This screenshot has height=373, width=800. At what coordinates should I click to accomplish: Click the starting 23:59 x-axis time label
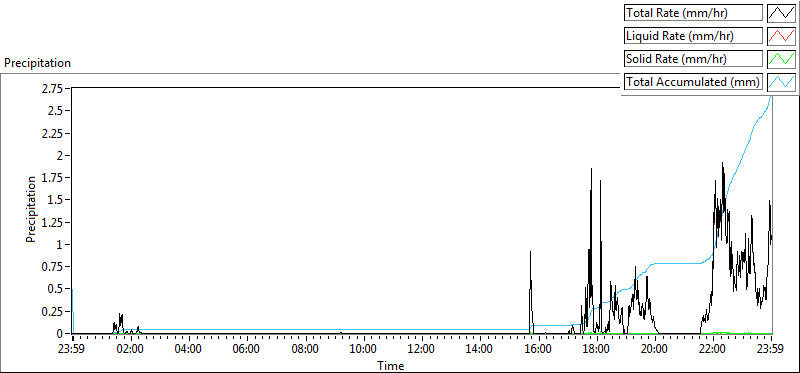tap(72, 350)
